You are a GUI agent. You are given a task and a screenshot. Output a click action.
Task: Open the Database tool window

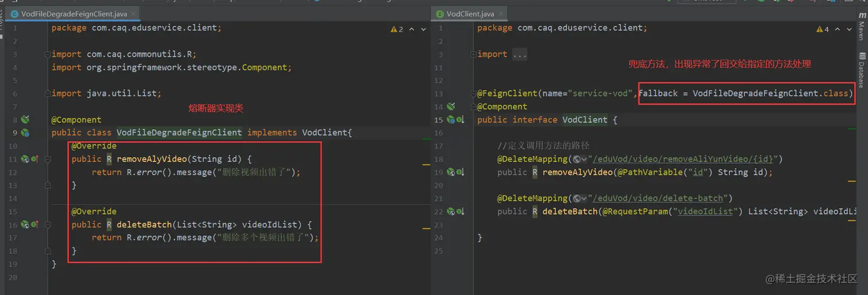coord(862,70)
